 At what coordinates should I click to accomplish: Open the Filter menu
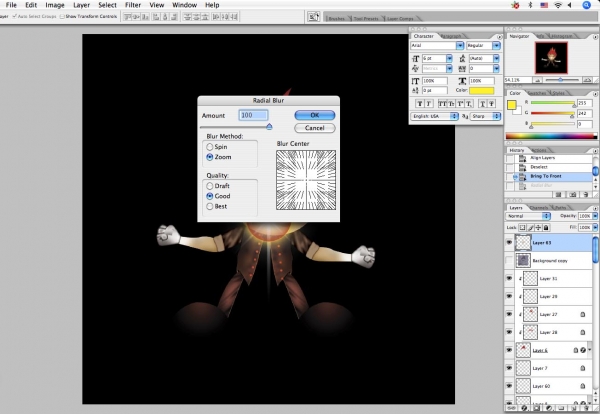[133, 5]
